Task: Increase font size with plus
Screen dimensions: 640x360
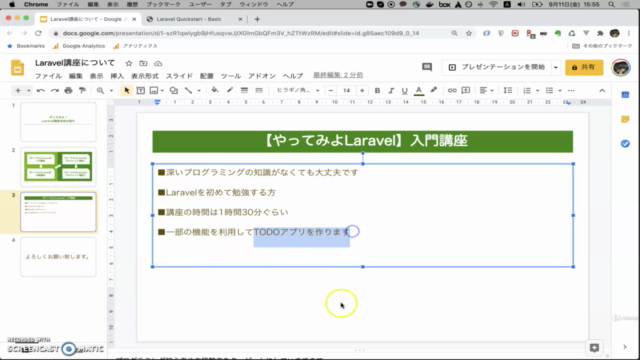Action: click(362, 91)
